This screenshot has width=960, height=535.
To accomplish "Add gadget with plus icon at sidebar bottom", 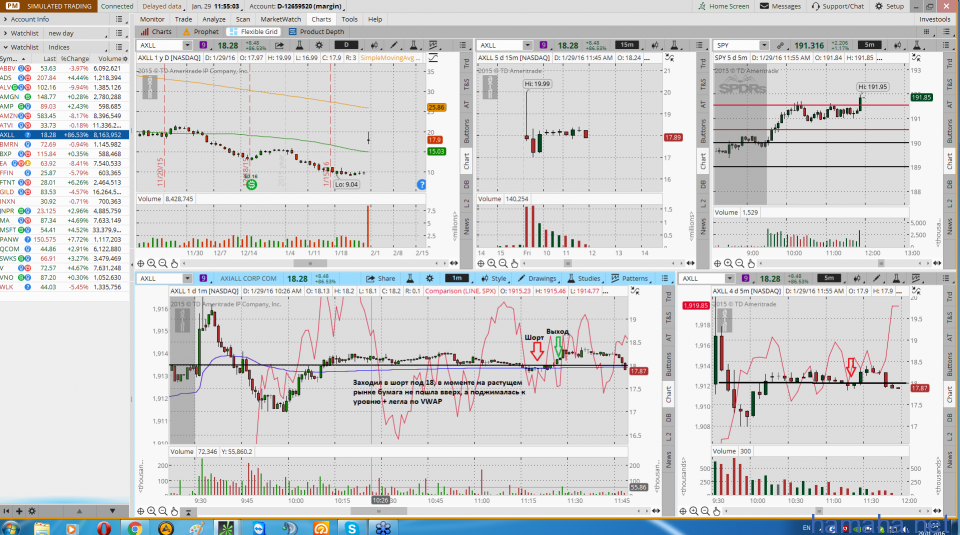I will pyautogui.click(x=19, y=511).
